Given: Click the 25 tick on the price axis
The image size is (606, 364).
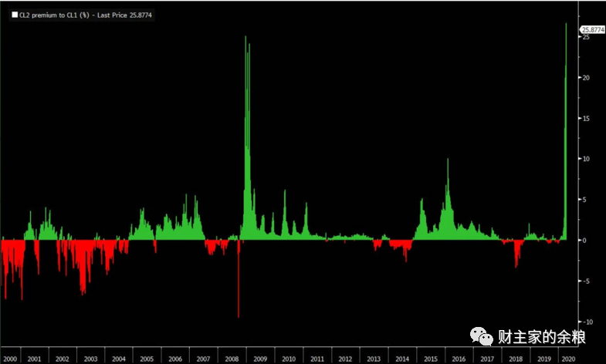Looking at the screenshot, I should [586, 37].
